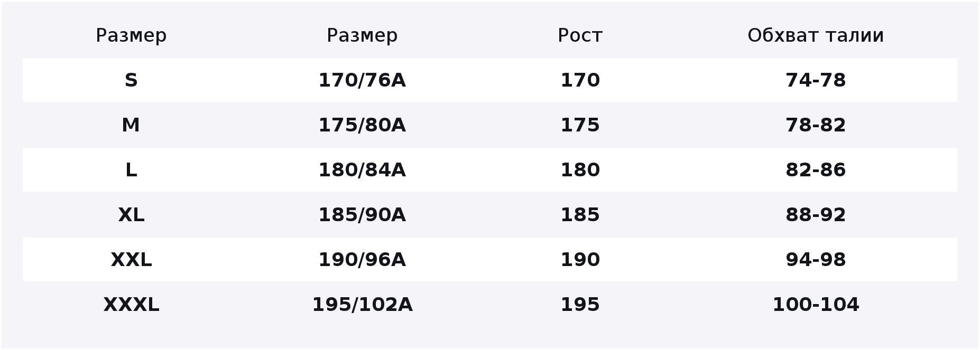
Task: Select the XXXL size cell
Action: tap(131, 305)
